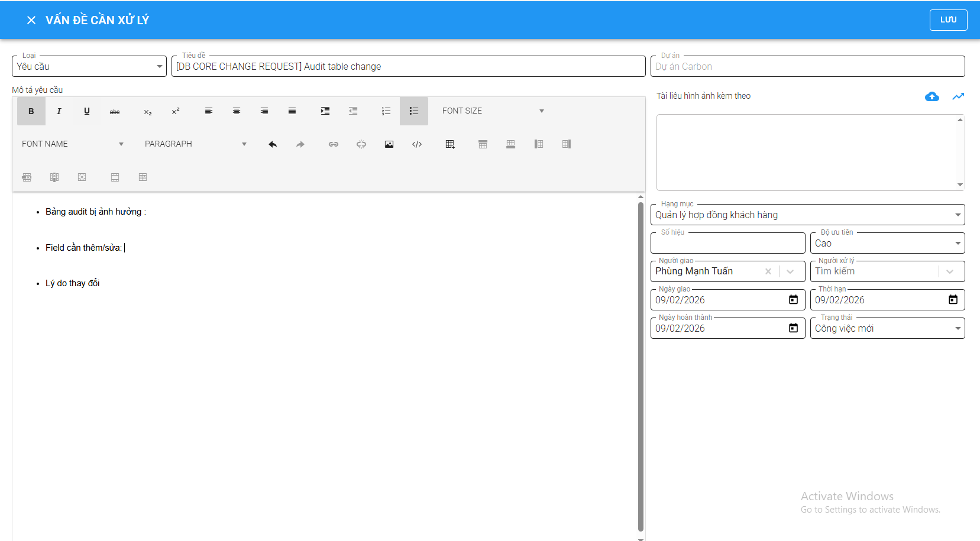Clear the Phùng Mạnh Tuấn assignee selection
This screenshot has width=980, height=541.
tap(768, 271)
